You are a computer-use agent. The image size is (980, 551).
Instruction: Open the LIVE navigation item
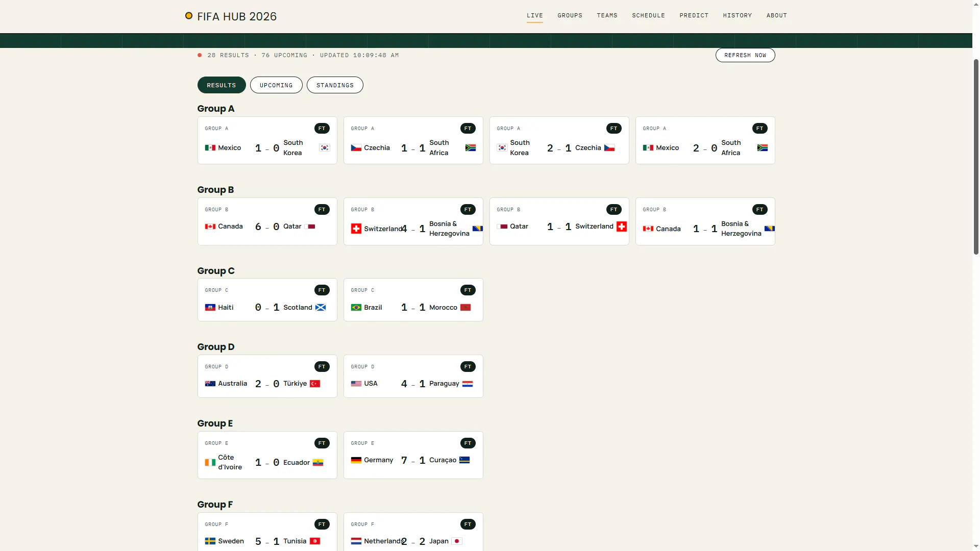pyautogui.click(x=535, y=15)
